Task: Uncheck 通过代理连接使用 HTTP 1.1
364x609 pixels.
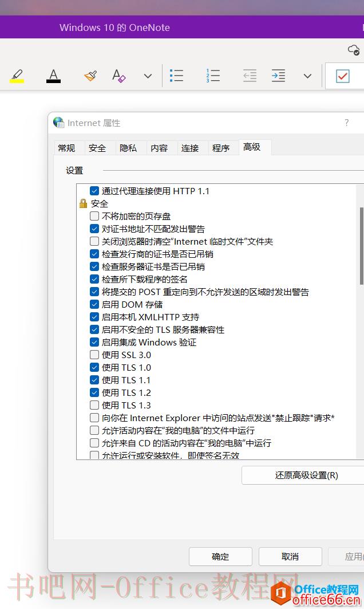Action: [x=94, y=191]
